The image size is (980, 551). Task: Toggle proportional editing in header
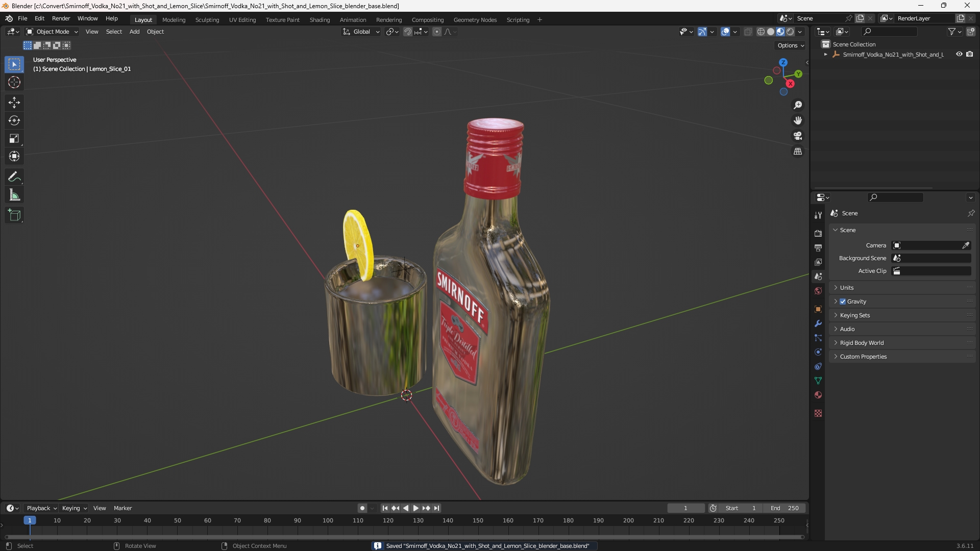(437, 32)
